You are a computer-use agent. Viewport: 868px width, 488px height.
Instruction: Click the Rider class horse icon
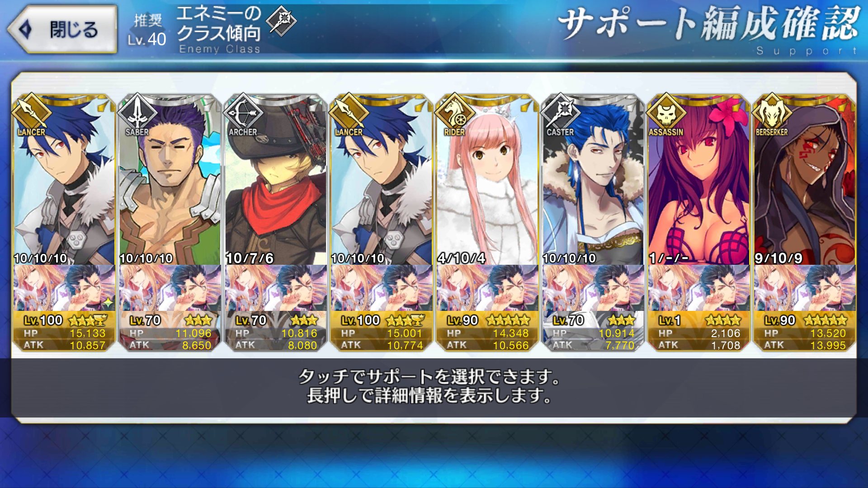pyautogui.click(x=454, y=111)
